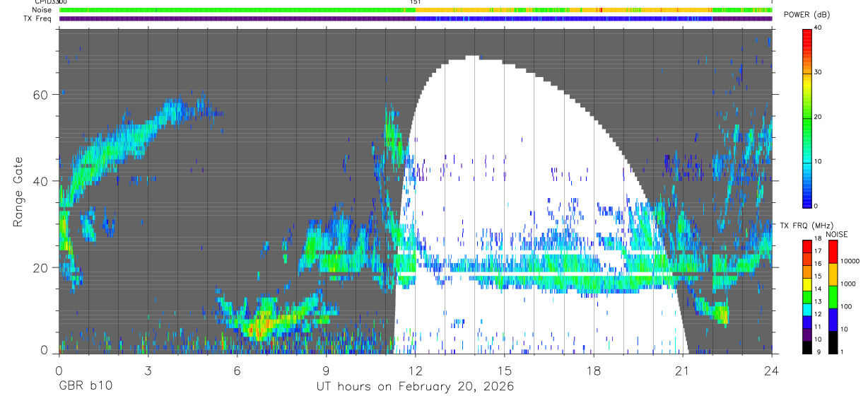Click the green 100–1000 NOISE legend swatch
This screenshot has height=401, width=868.
pyautogui.click(x=833, y=297)
